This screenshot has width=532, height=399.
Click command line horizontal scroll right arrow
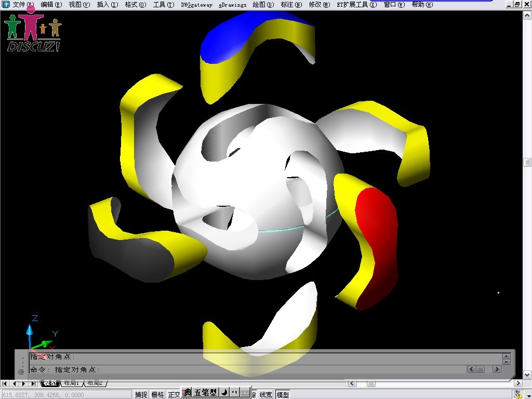pyautogui.click(x=497, y=369)
